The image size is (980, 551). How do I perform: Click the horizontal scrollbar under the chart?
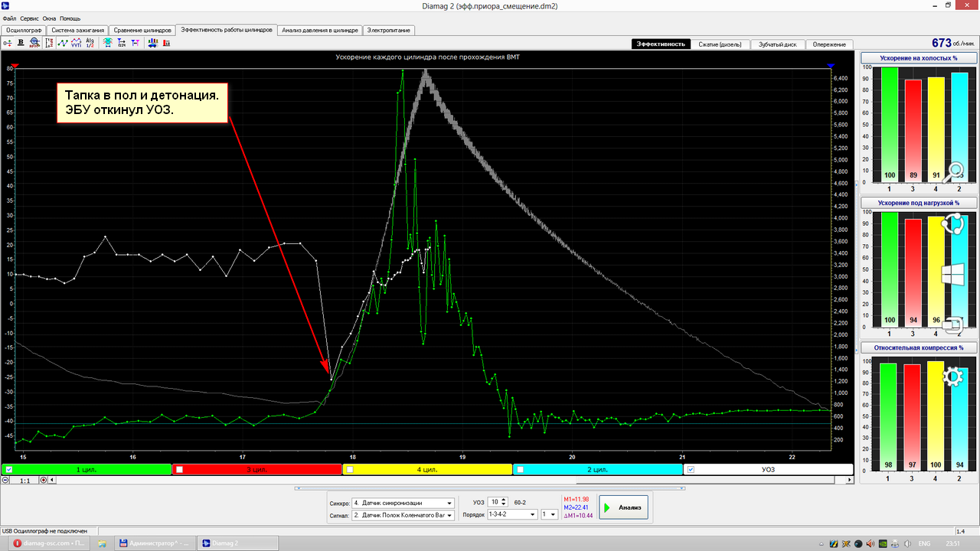pyautogui.click(x=452, y=481)
